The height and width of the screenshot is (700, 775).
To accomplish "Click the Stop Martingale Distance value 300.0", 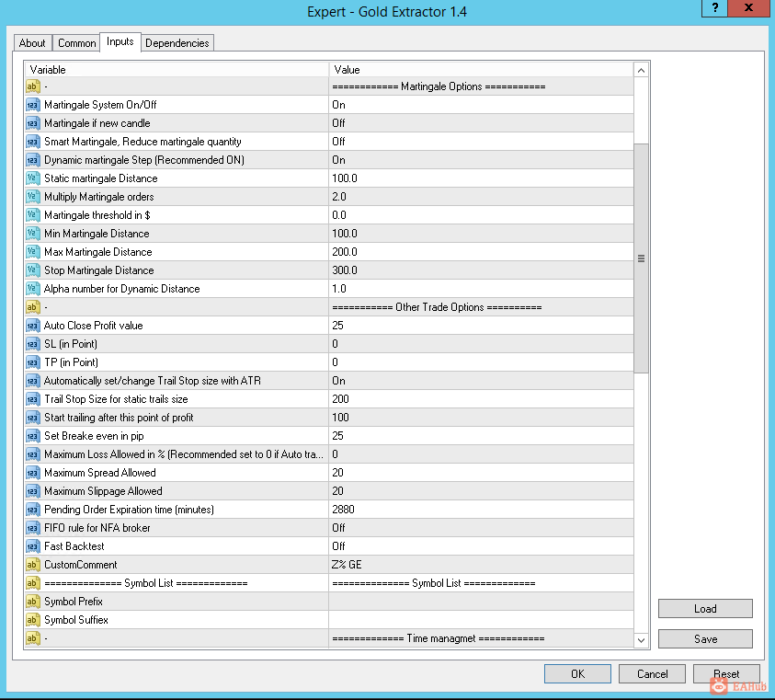I will (x=481, y=270).
